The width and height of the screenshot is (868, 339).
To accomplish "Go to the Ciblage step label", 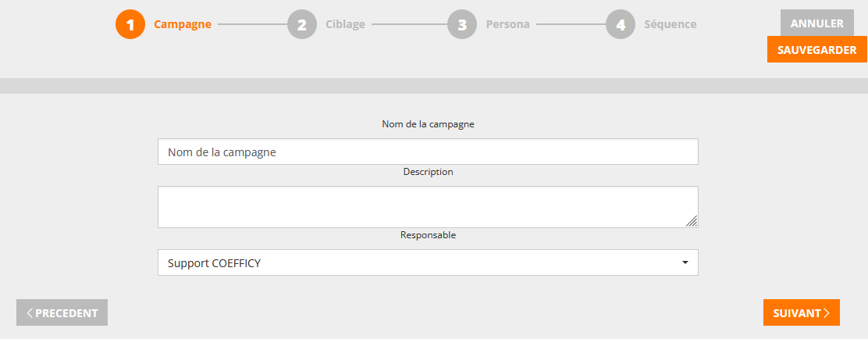I will tap(345, 24).
